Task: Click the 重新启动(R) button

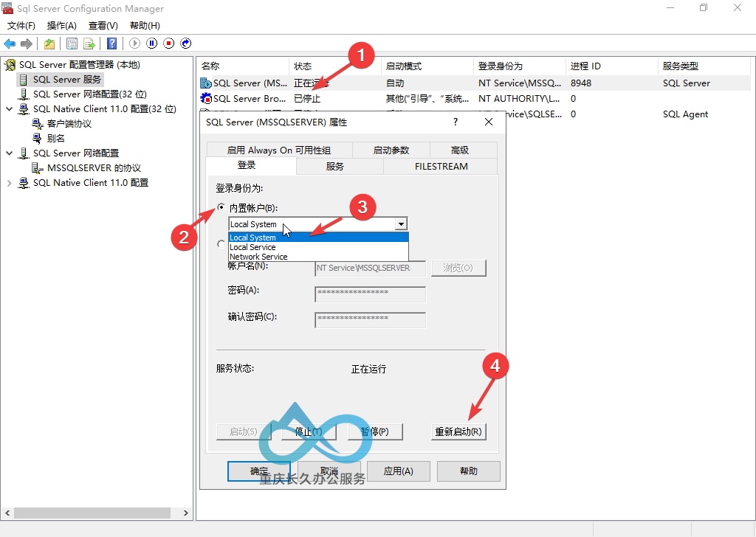Action: [x=458, y=432]
